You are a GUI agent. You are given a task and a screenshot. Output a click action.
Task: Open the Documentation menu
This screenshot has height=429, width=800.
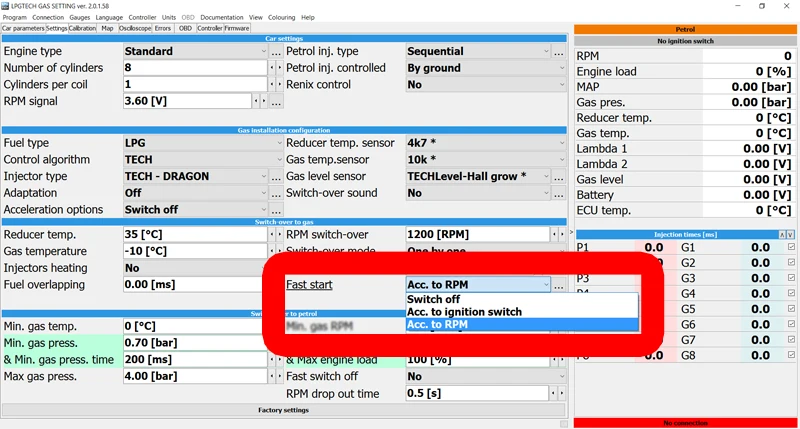point(221,17)
